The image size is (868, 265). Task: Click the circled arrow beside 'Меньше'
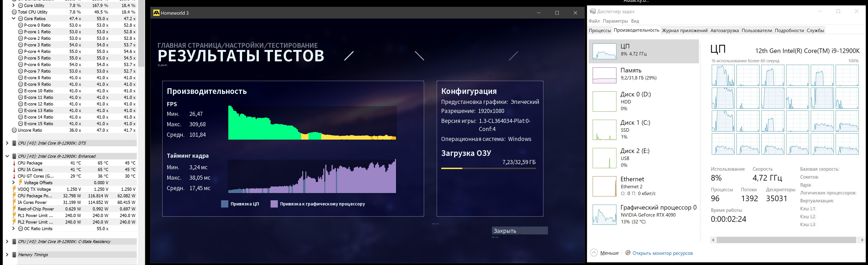click(594, 253)
